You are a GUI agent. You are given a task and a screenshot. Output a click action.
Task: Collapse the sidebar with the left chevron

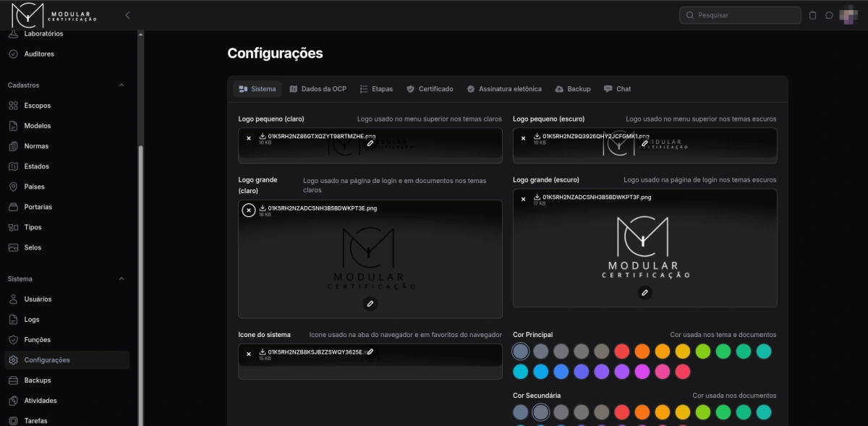pyautogui.click(x=127, y=14)
